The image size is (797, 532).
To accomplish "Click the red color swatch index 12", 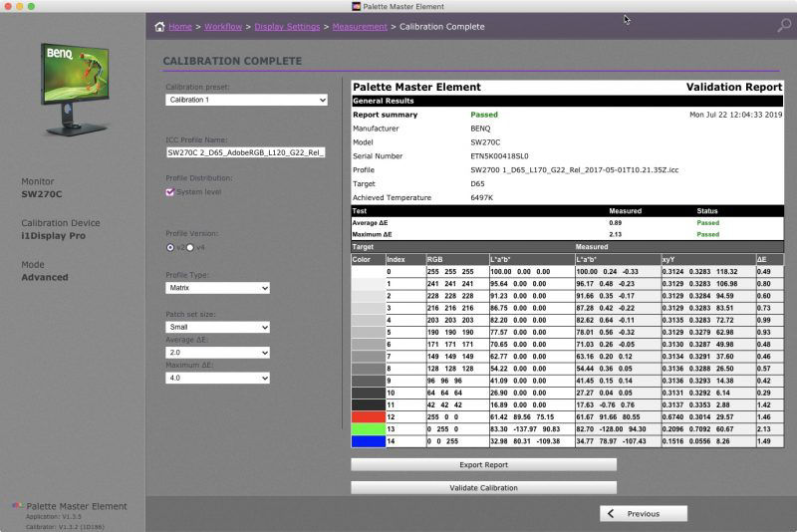I will (369, 416).
